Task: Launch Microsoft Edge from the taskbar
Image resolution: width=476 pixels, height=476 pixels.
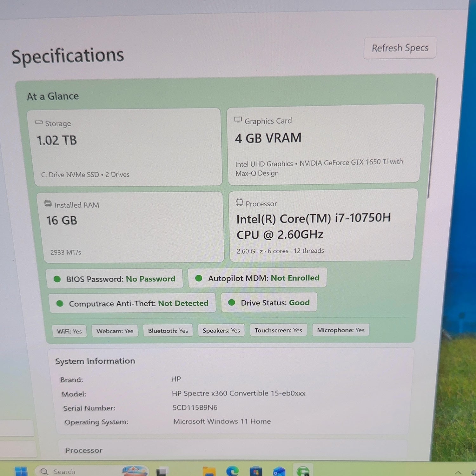Action: tap(232, 471)
